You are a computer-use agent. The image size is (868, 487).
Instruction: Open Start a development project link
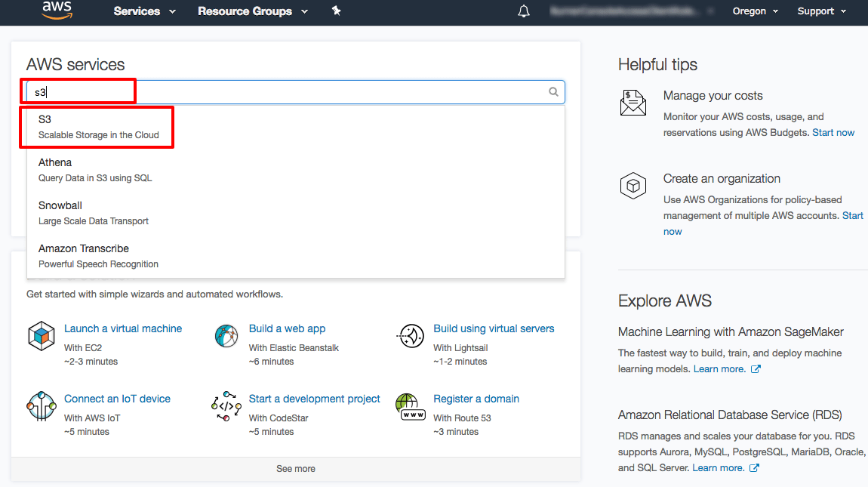(x=315, y=399)
